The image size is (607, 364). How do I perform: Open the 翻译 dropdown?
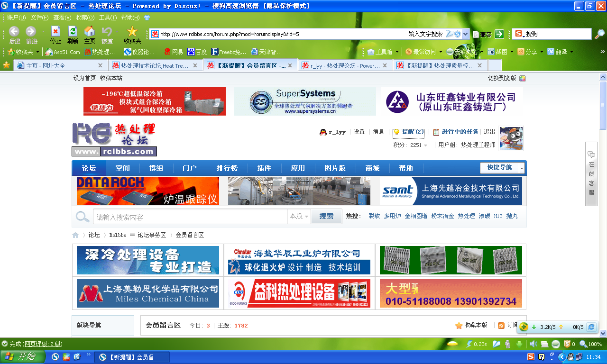click(571, 52)
